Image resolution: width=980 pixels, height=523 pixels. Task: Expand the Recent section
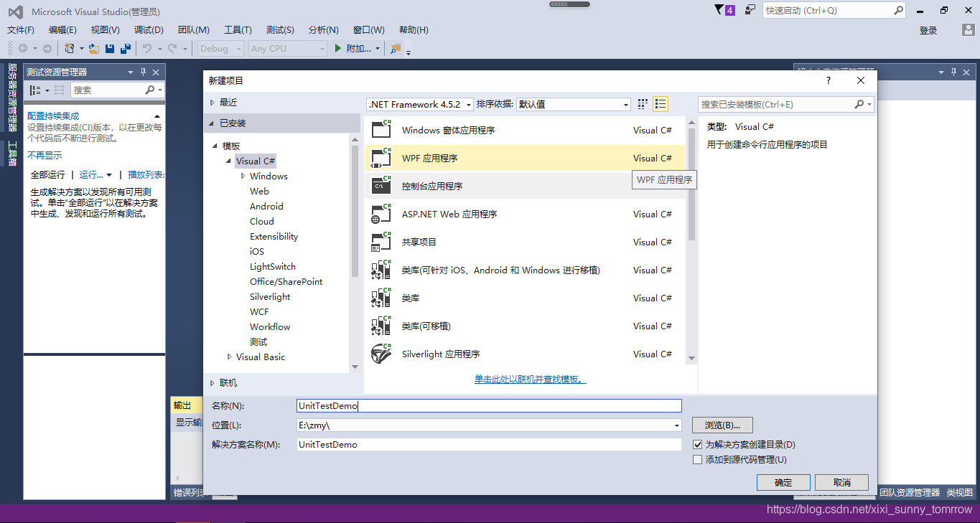pos(212,103)
